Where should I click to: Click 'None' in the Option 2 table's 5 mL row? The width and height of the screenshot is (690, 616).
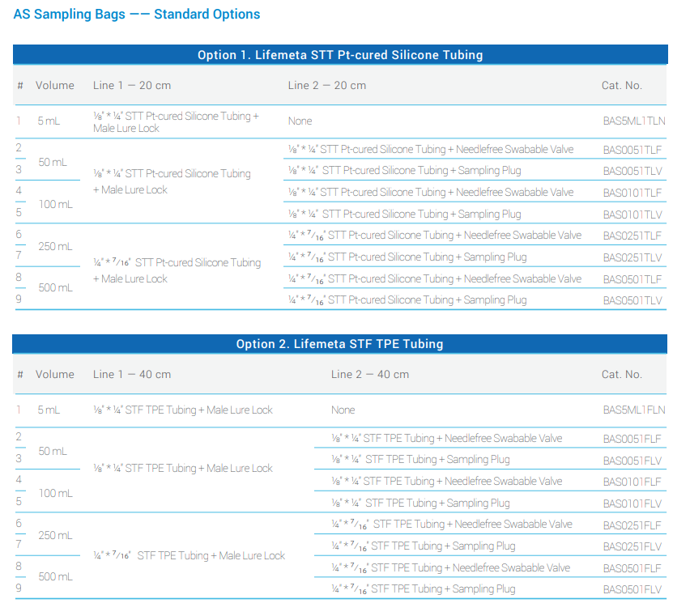pyautogui.click(x=343, y=410)
